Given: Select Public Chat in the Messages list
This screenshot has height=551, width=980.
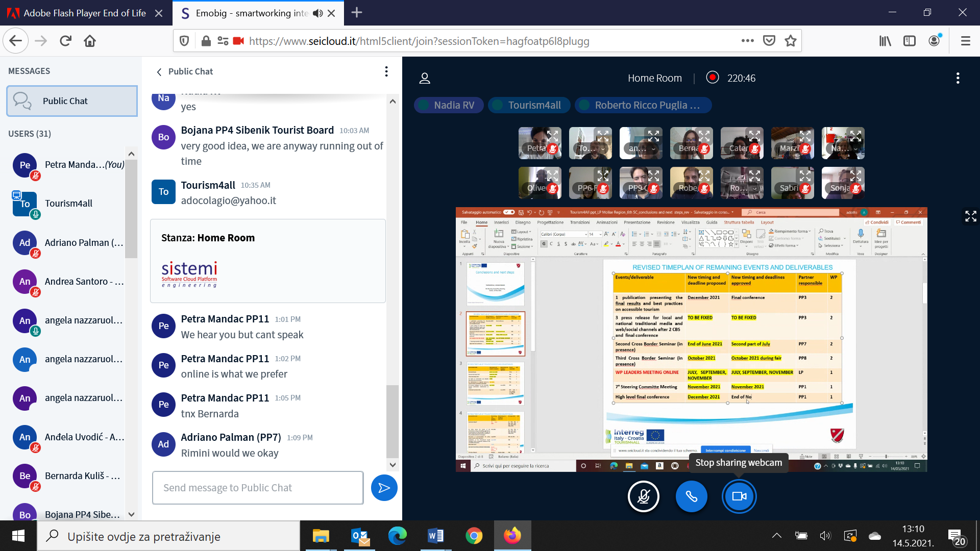Looking at the screenshot, I should pos(72,101).
